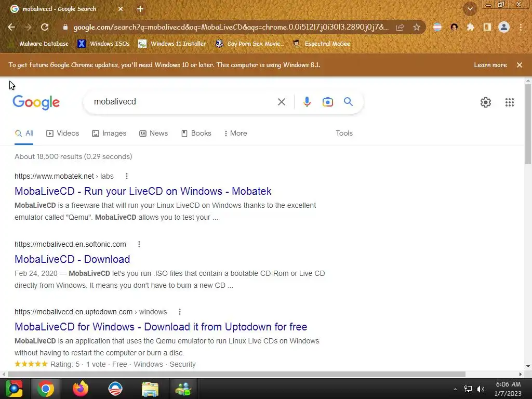Open the Chrome profile avatar

tap(504, 27)
